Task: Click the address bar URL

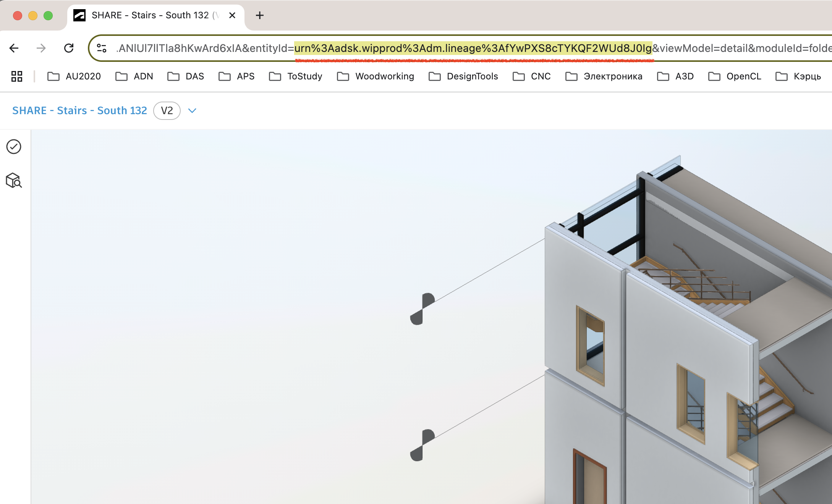Action: 474,48
